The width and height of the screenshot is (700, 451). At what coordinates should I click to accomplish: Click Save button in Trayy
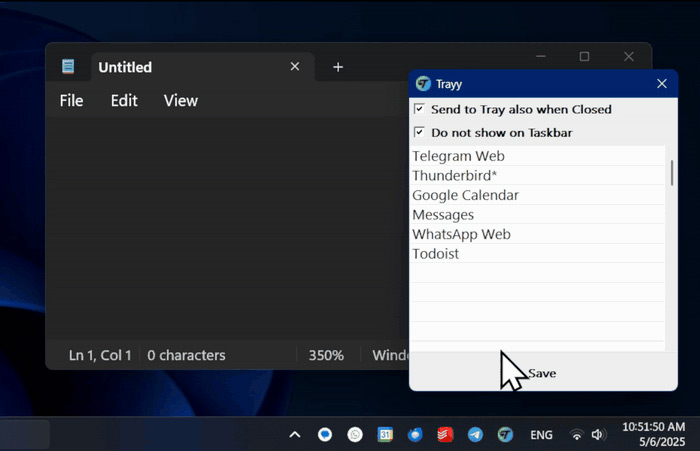coord(542,373)
